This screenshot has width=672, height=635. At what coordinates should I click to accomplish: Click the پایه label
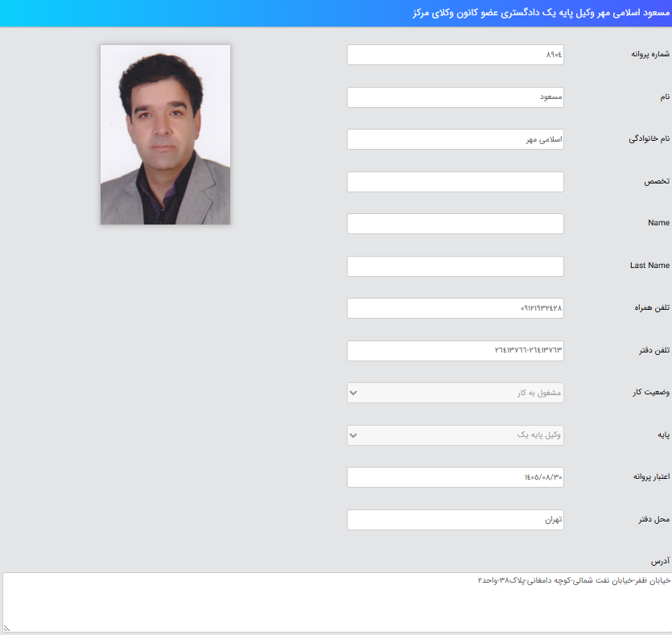point(663,435)
